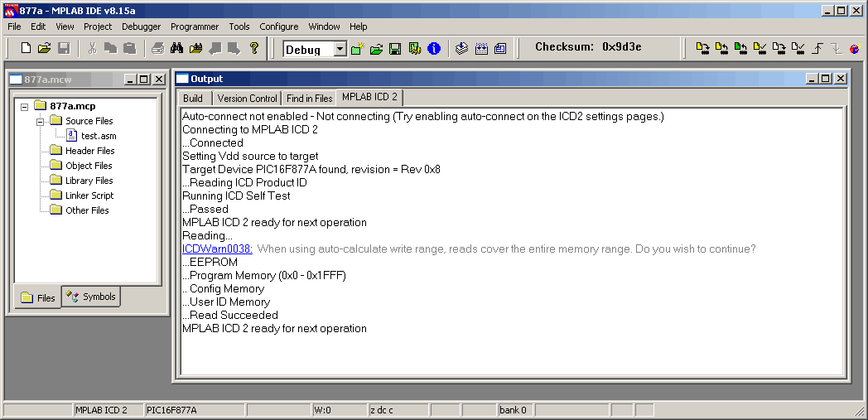This screenshot has height=420, width=868.
Task: Click the Go Backward arrow icon
Action: coord(215,49)
